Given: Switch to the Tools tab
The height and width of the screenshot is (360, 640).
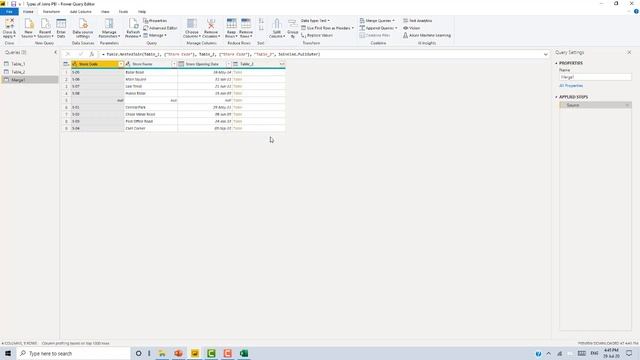Looking at the screenshot, I should [x=123, y=12].
